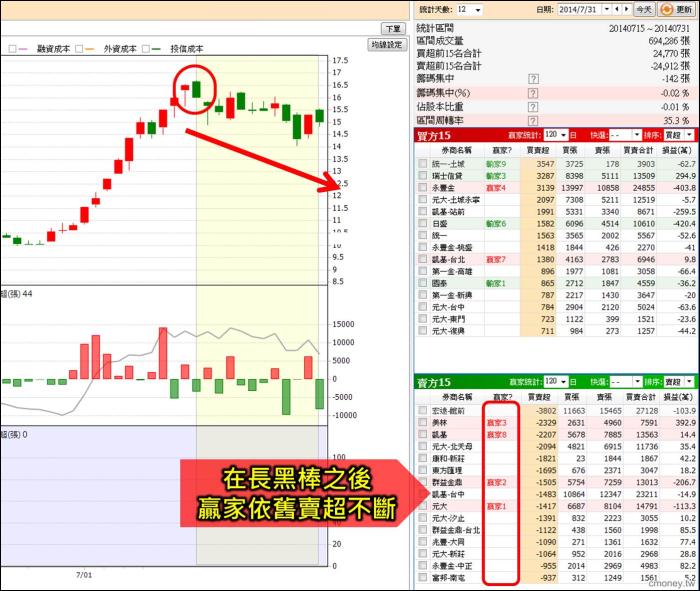
Task: Click the help icon beside 籌碼集中
Action: click(533, 79)
